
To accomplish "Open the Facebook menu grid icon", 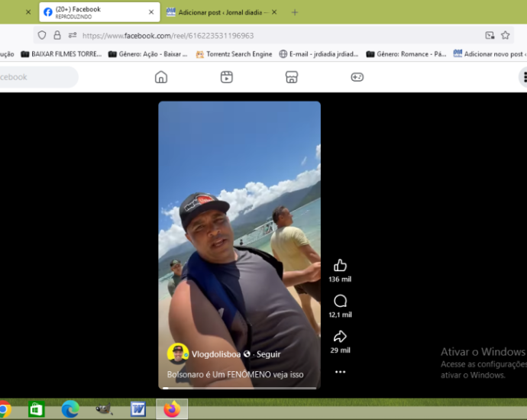I will click(524, 77).
